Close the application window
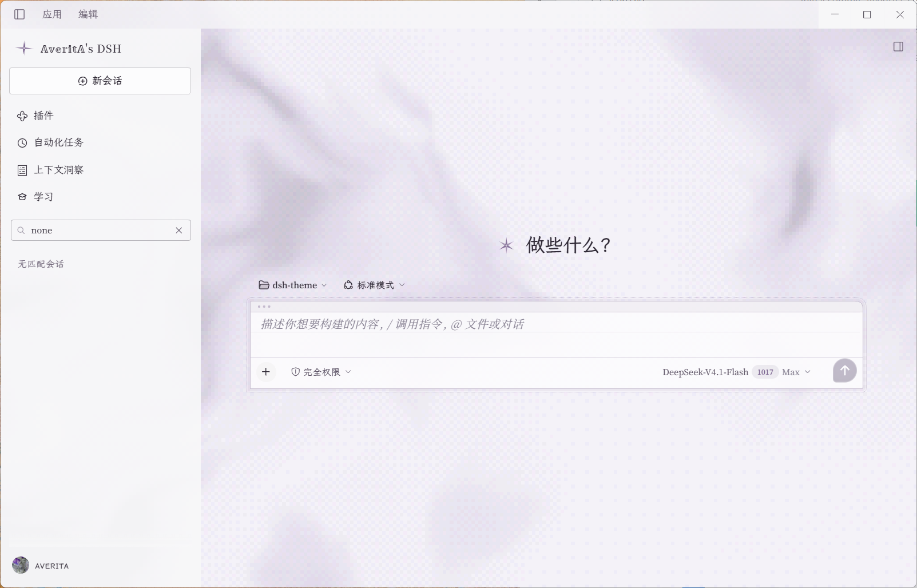Screen dimensions: 917x588 pyautogui.click(x=900, y=14)
